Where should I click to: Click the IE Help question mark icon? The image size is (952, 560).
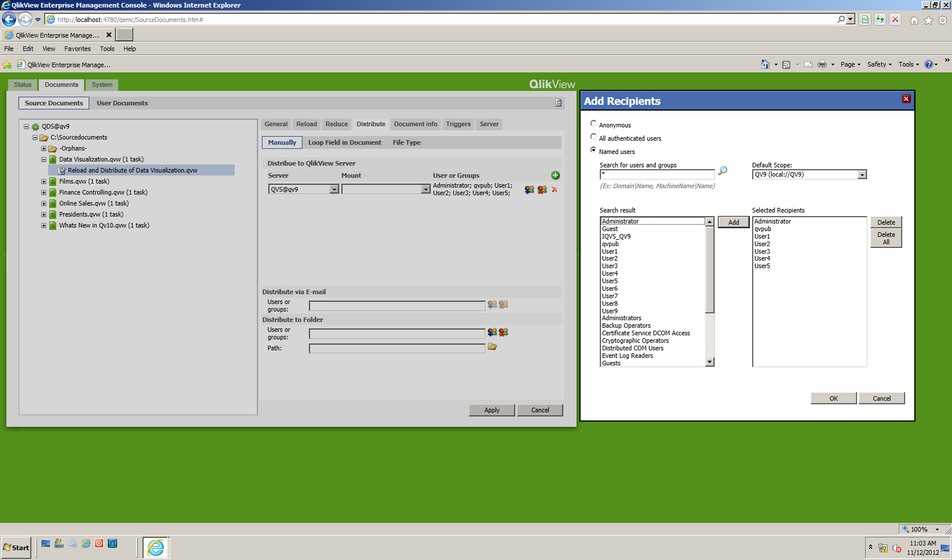coord(928,64)
